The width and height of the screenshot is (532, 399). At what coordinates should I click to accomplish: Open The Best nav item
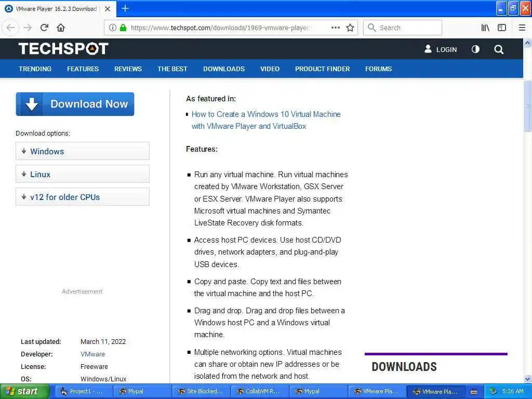[172, 69]
